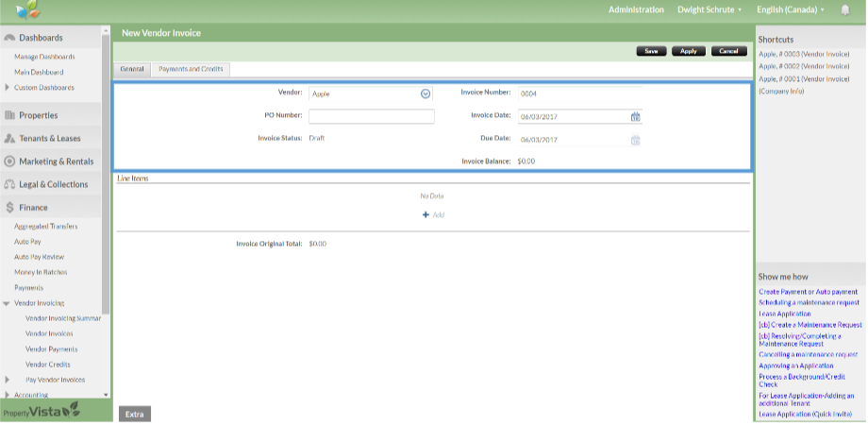
Task: Open the Vendor dropdown arrow
Action: click(x=426, y=93)
